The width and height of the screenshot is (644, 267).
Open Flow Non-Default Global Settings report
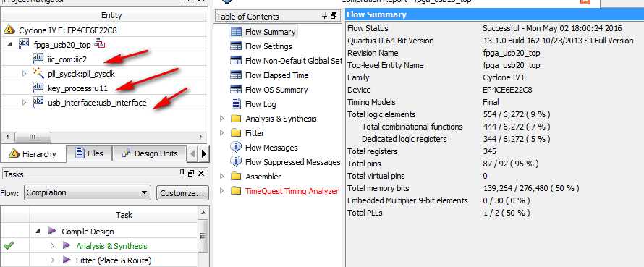pos(293,61)
